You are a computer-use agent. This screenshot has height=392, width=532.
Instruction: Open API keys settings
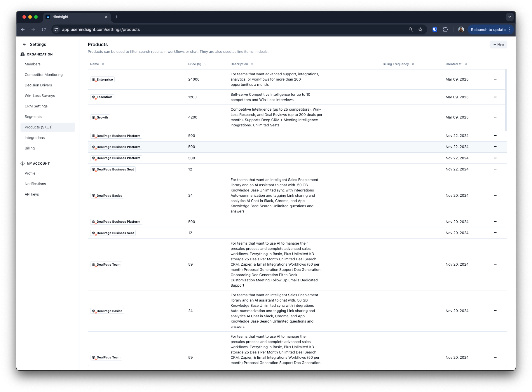[x=48, y=194]
